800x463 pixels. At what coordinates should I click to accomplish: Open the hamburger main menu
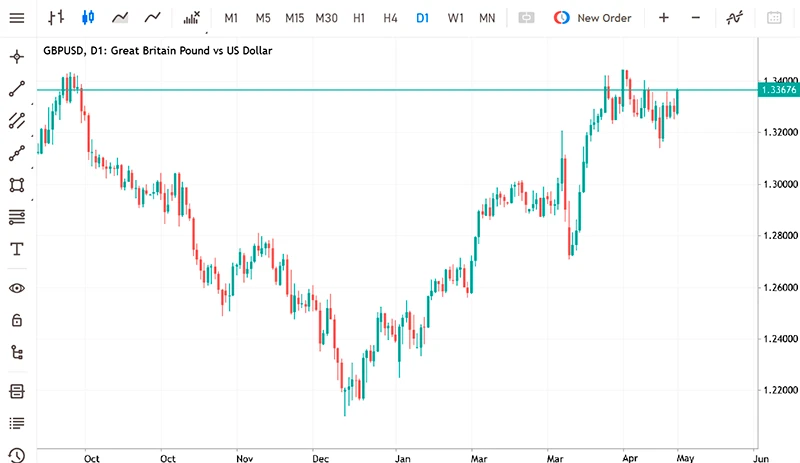coord(17,18)
